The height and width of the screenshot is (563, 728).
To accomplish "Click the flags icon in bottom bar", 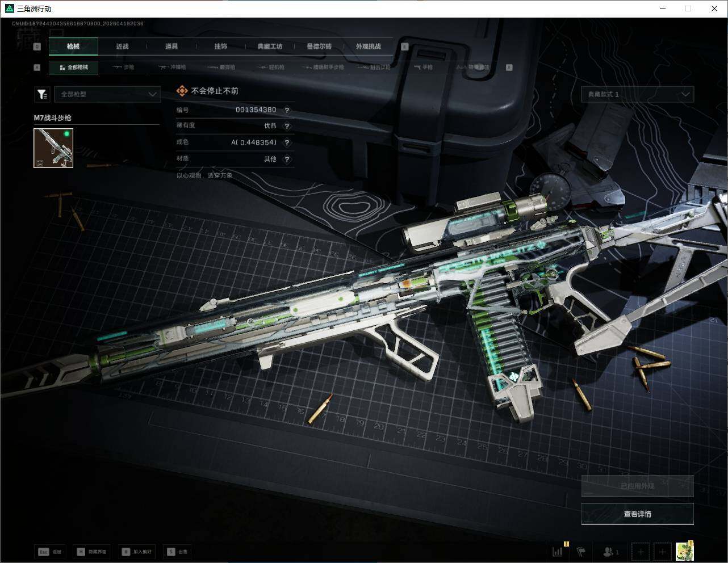I will point(580,551).
